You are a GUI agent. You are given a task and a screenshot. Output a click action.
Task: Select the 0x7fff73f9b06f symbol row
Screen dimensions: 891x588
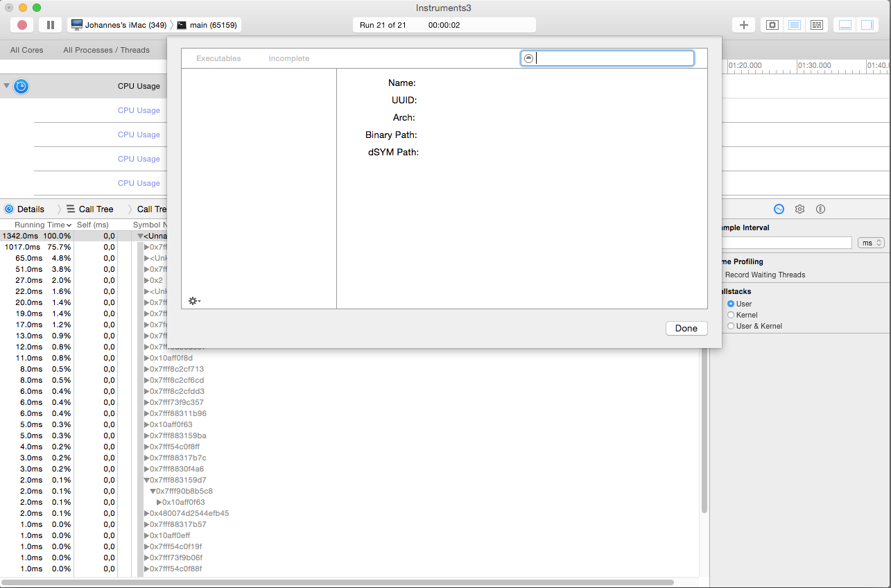(x=176, y=557)
